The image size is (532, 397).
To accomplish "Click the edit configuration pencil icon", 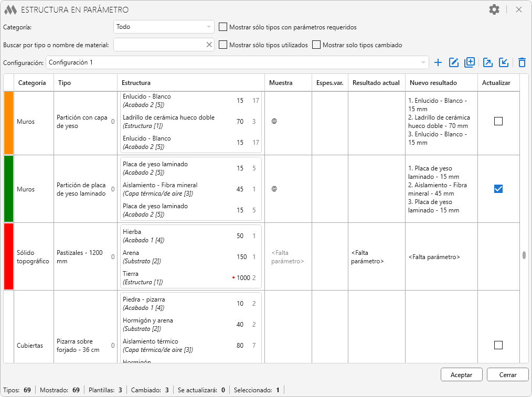I will (x=454, y=62).
